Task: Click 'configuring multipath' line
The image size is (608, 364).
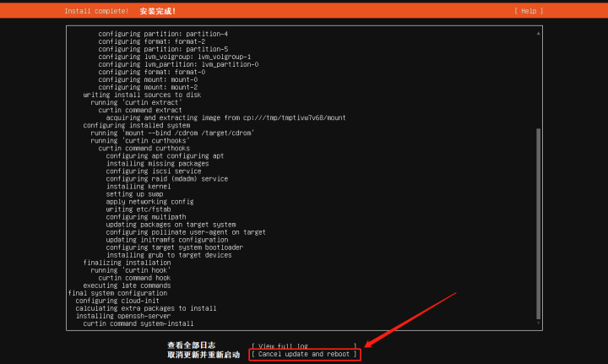Action: 146,217
